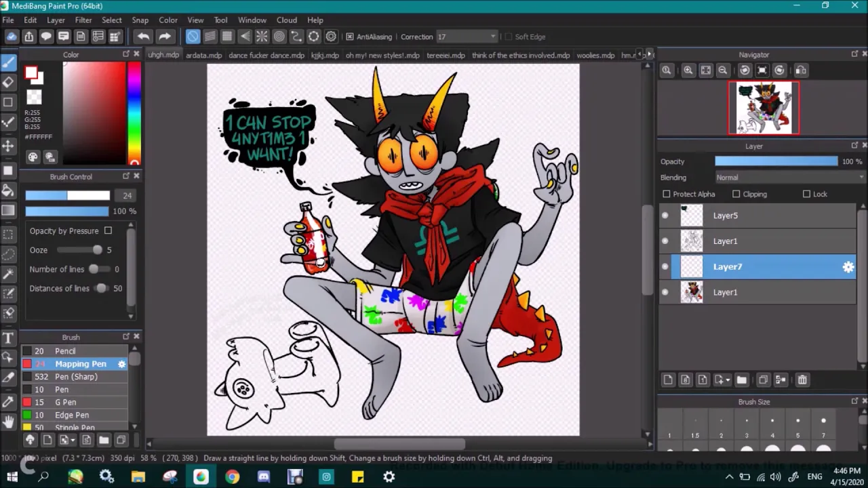Image resolution: width=868 pixels, height=488 pixels.
Task: Open the Filter menu
Action: click(x=83, y=20)
